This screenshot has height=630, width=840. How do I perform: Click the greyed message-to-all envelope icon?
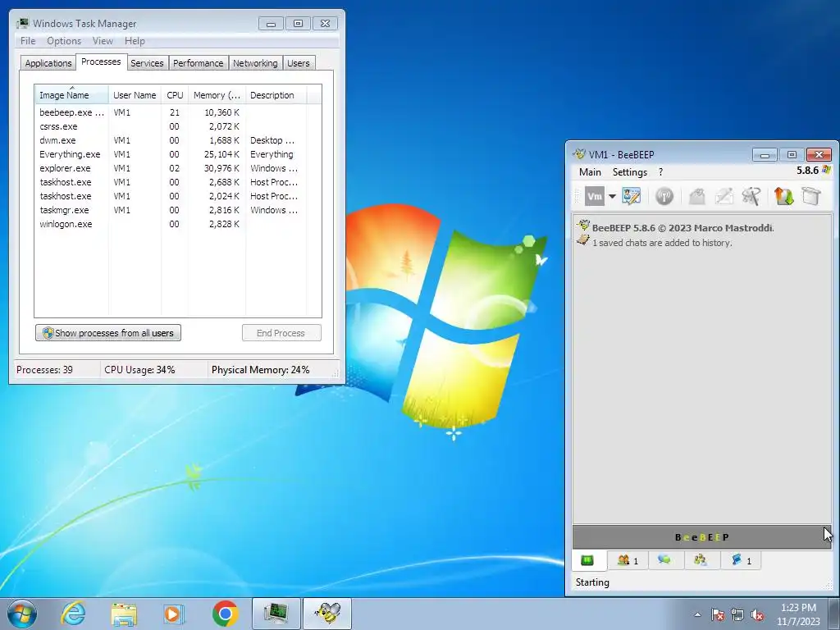(696, 196)
